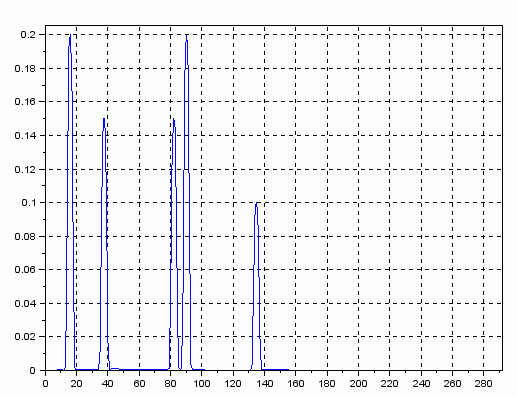Select the x-axis tick label 100

pos(202,384)
